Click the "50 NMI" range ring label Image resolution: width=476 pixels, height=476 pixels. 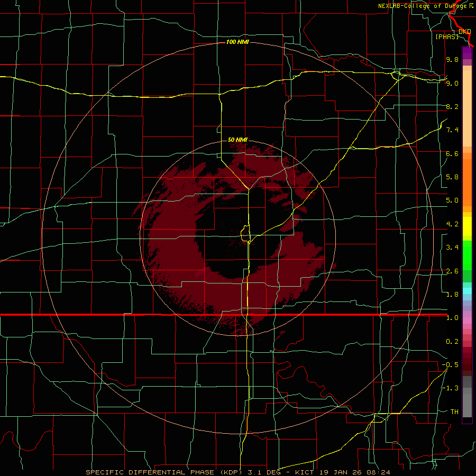pos(237,140)
